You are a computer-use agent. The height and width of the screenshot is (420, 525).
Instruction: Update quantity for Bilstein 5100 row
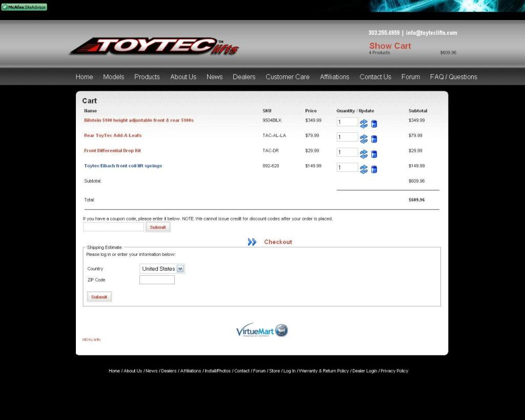[364, 124]
